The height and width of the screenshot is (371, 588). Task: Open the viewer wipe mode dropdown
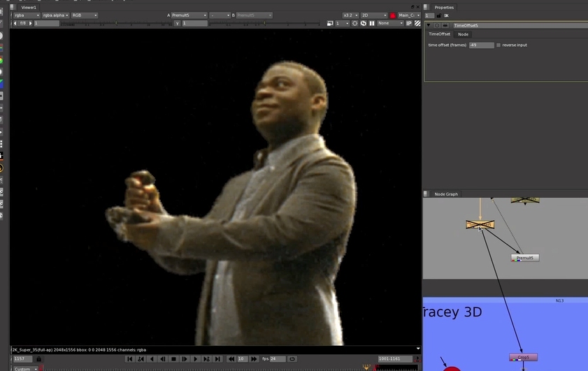[x=220, y=15]
